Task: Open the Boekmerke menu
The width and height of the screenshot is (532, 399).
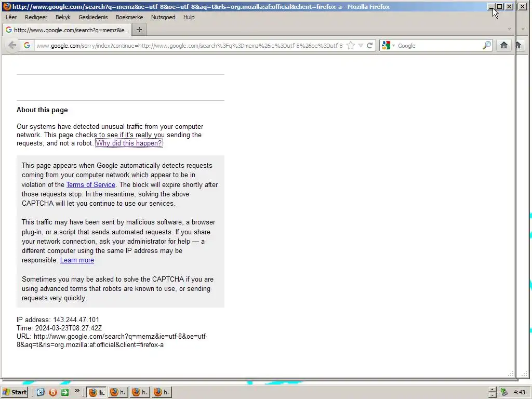Action: tap(129, 17)
